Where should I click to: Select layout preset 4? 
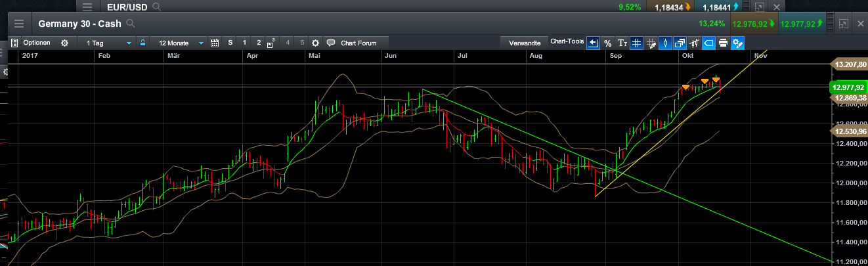tap(288, 43)
